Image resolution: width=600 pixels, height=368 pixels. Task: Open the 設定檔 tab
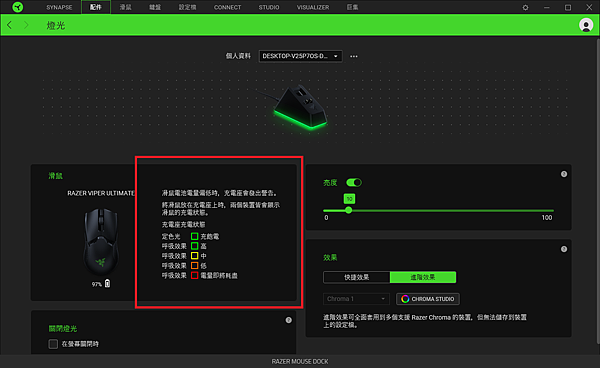point(188,7)
